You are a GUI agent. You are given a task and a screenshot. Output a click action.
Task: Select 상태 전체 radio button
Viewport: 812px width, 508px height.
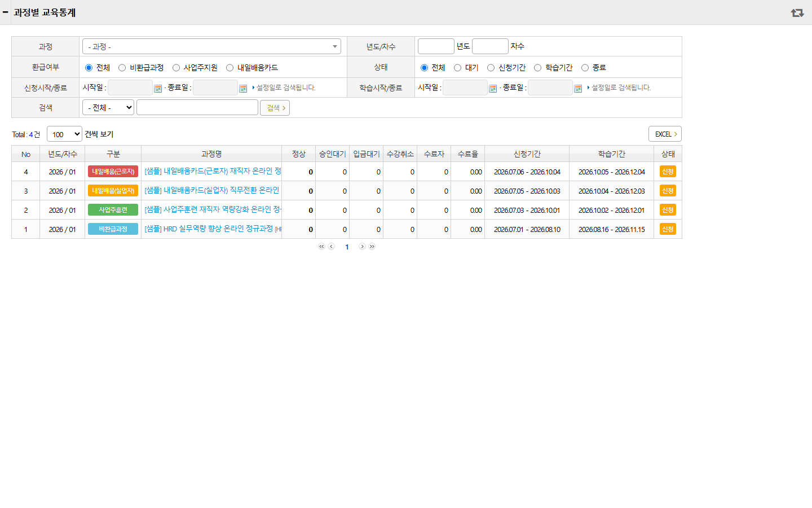(x=424, y=68)
